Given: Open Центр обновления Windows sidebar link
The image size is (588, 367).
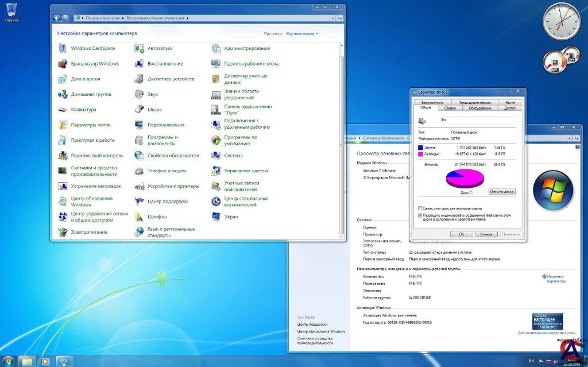Looking at the screenshot, I should [x=322, y=331].
